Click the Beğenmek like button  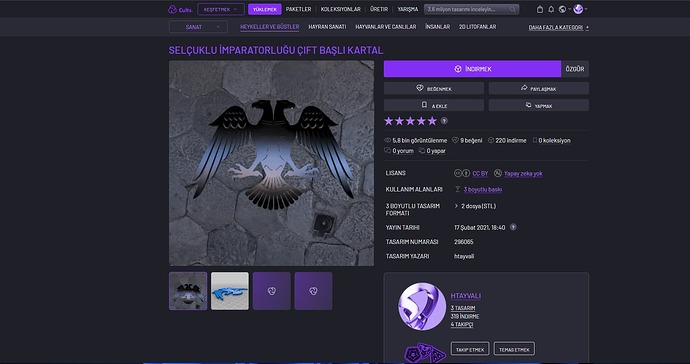[x=433, y=88]
